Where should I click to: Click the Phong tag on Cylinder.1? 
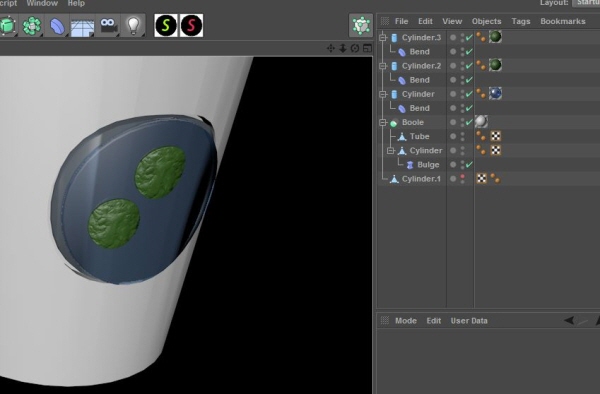(495, 178)
